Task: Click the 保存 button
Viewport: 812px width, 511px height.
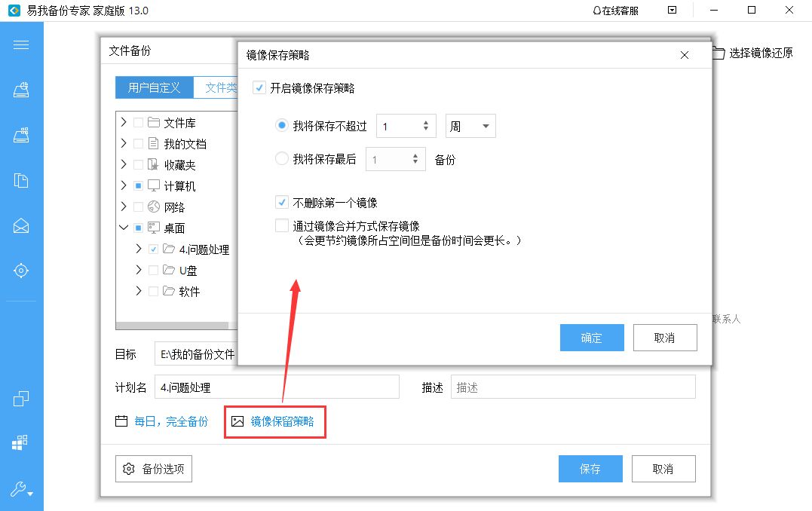Action: pyautogui.click(x=590, y=469)
